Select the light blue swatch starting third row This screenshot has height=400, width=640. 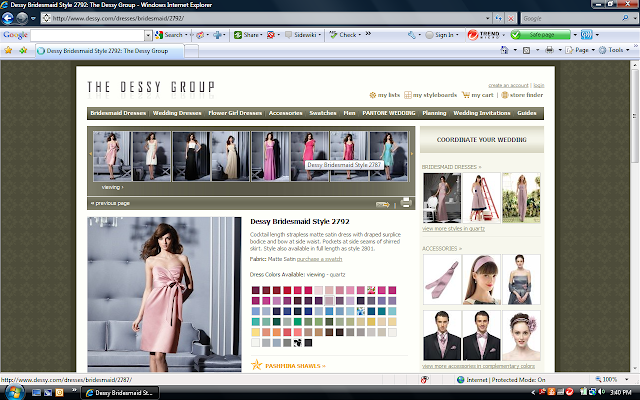tap(256, 311)
